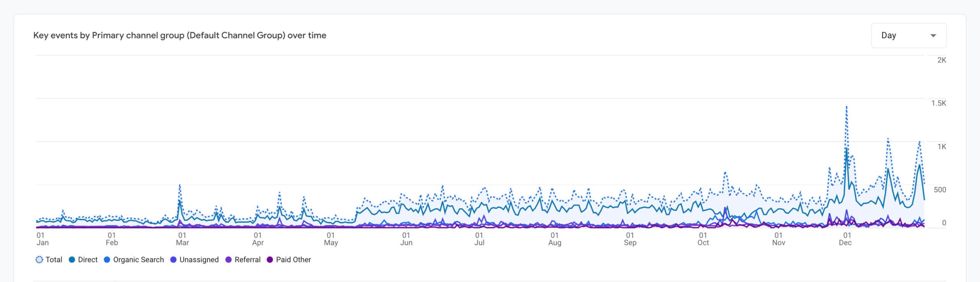Click the 01 Jun date axis label

click(x=406, y=239)
